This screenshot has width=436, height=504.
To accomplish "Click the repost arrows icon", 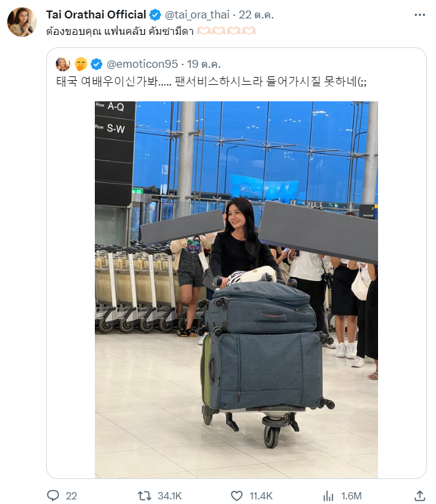I will pos(144,495).
